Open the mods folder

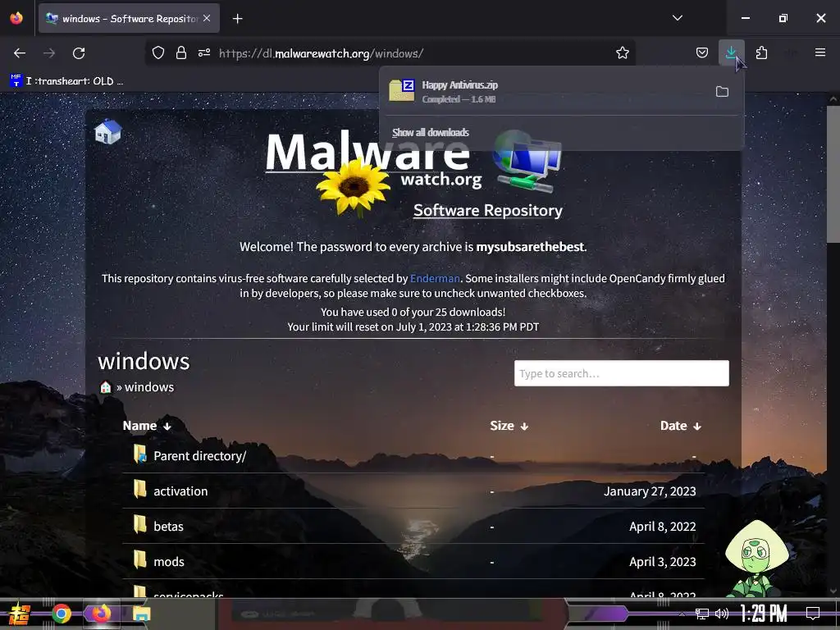click(x=169, y=562)
